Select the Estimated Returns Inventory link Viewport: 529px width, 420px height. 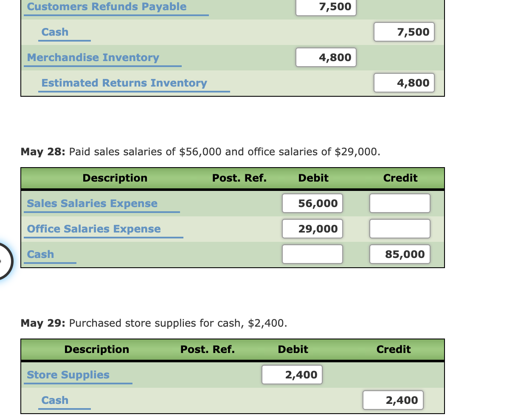pos(124,83)
